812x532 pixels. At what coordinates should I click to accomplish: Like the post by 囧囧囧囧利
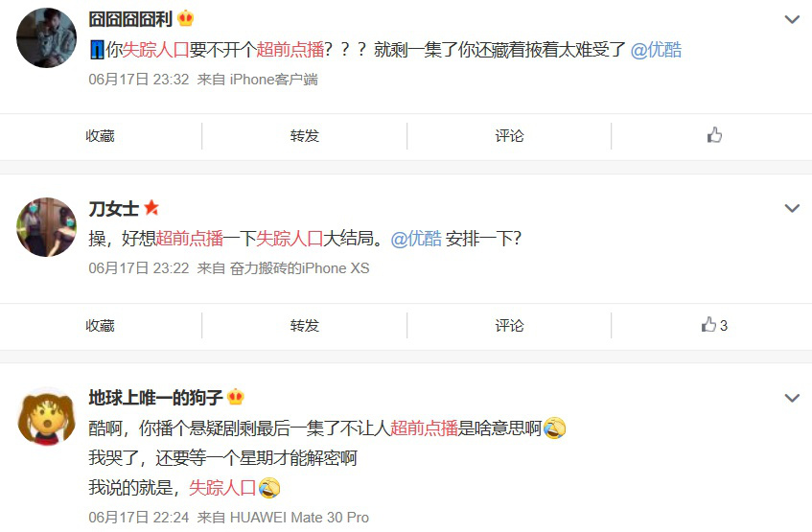[x=714, y=135]
